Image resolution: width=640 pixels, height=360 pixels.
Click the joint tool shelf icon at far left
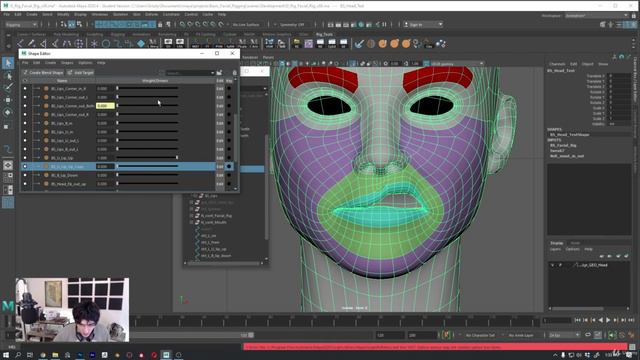(20, 43)
